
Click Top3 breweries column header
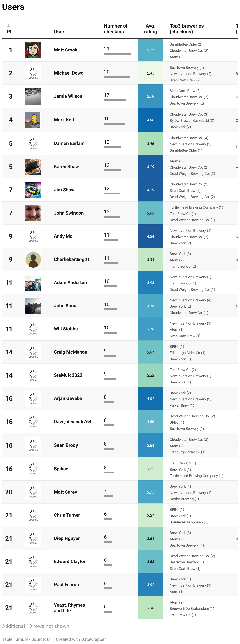click(186, 29)
